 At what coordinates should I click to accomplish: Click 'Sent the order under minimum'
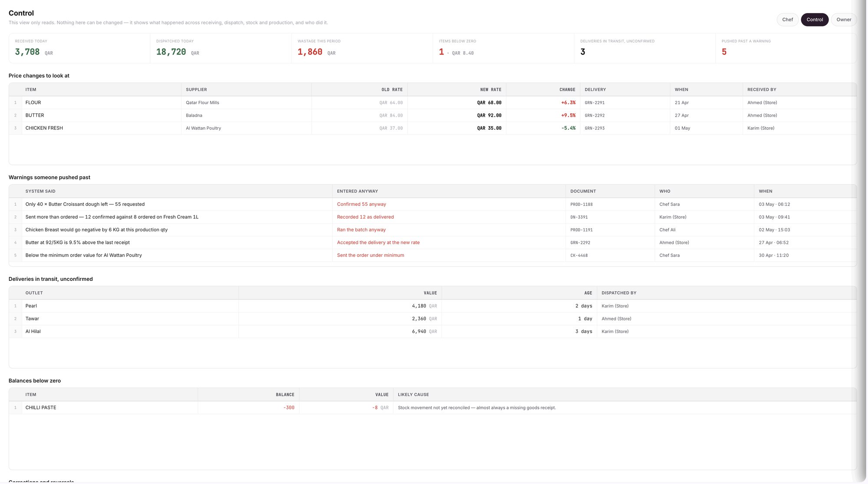coord(370,255)
